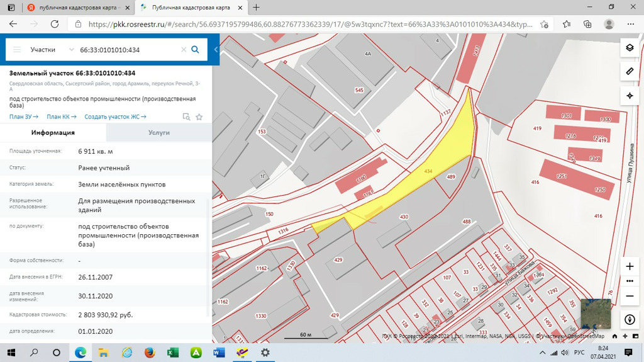
Task: Open zoom options three-dots button
Action: [630, 281]
